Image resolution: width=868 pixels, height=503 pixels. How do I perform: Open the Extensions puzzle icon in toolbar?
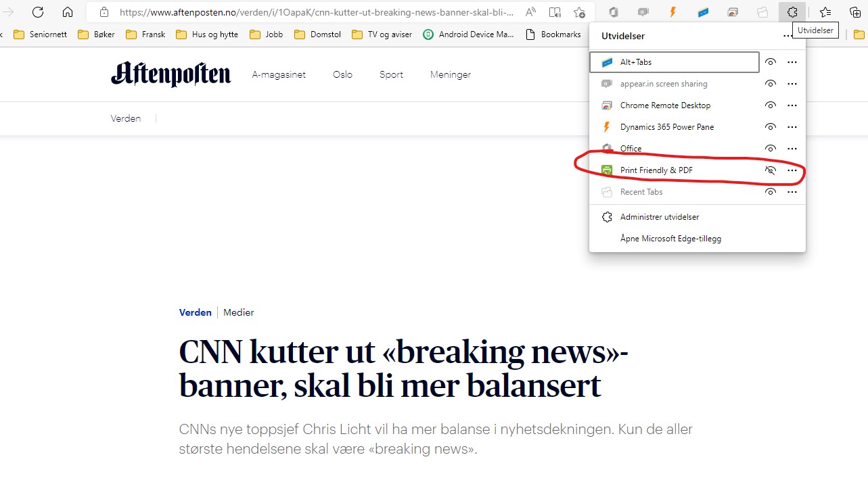tap(792, 11)
